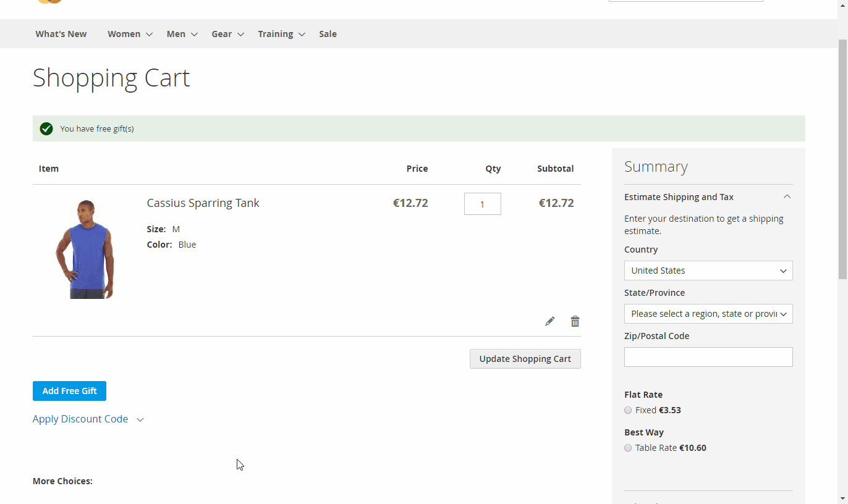Screen dimensions: 848x504
Task: Click Update Shopping Cart button
Action: (525, 359)
